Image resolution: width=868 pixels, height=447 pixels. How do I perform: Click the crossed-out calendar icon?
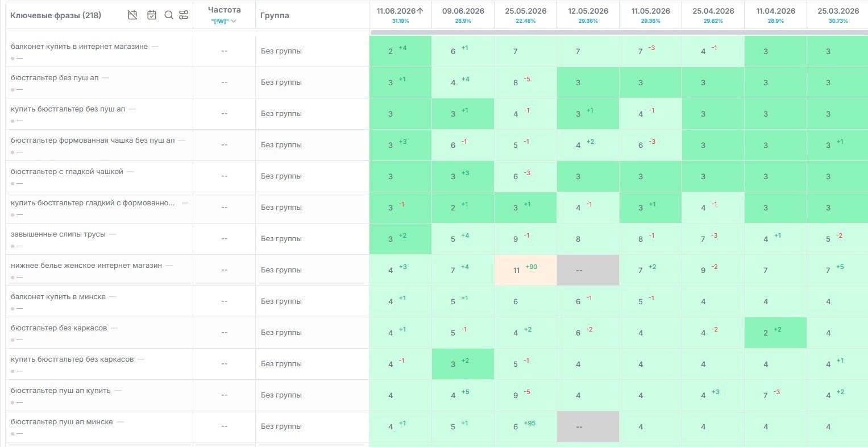point(132,15)
